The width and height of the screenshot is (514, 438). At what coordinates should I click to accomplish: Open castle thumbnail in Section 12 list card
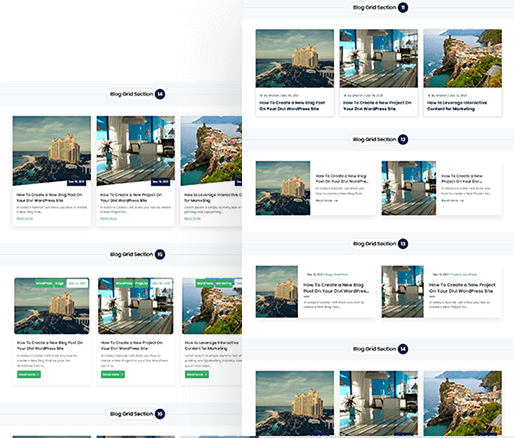click(x=283, y=188)
